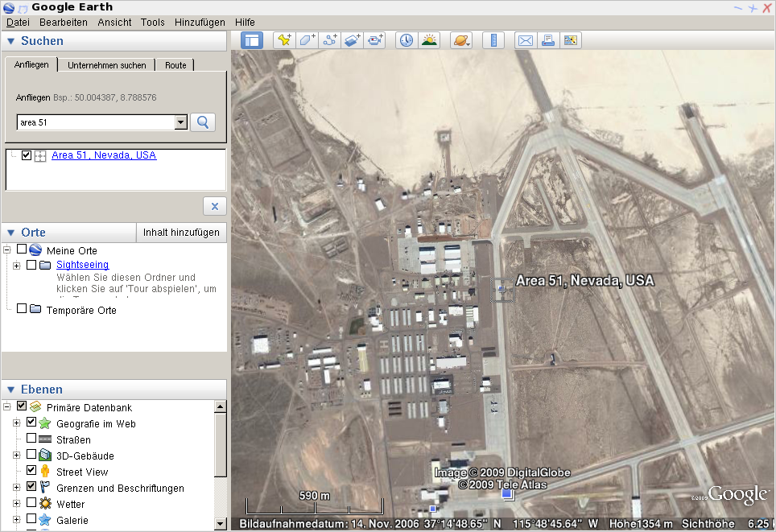This screenshot has width=776, height=532.
Task: Click the sun icon beside Wetter
Action: pos(45,503)
